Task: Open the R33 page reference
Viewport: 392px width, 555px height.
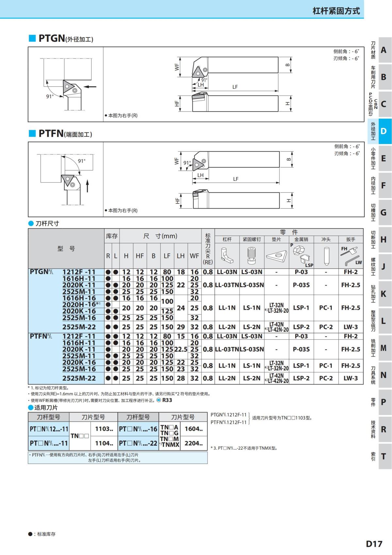Action: 167,400
